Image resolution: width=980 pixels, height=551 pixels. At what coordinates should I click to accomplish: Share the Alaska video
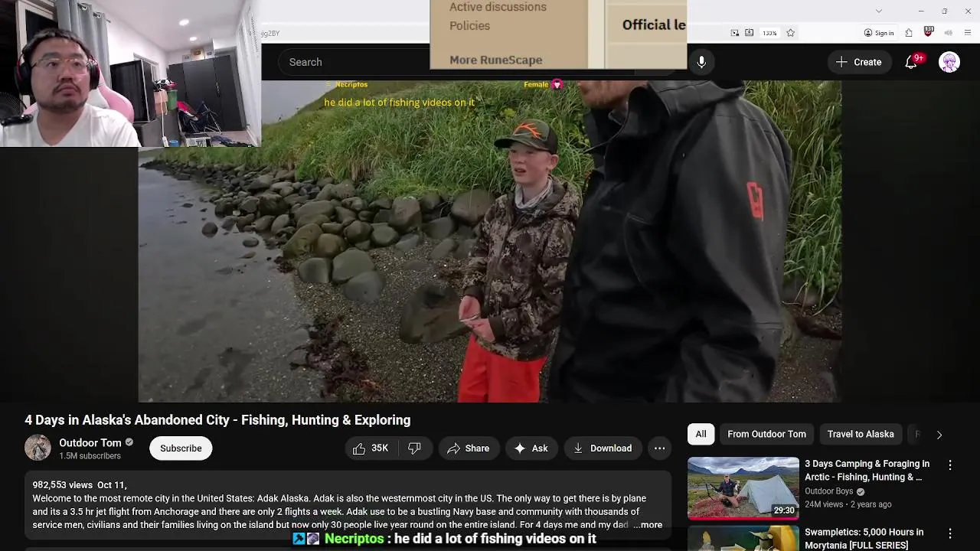pos(468,448)
